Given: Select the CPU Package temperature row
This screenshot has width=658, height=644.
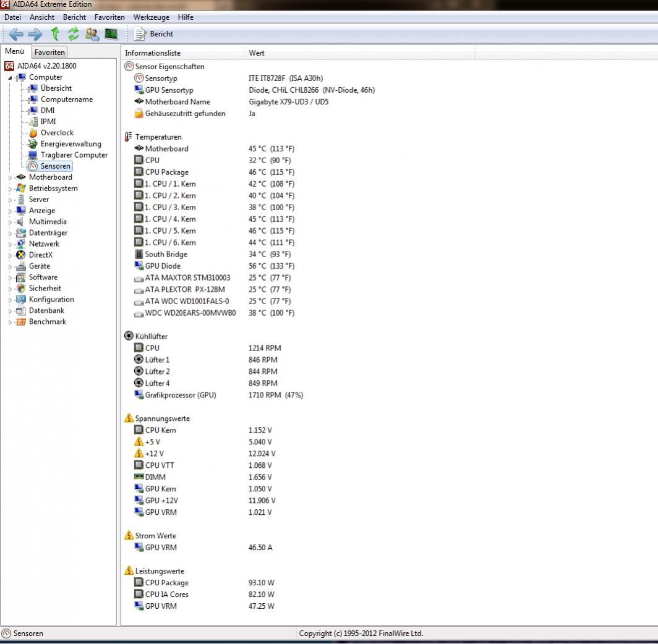Looking at the screenshot, I should click(214, 172).
